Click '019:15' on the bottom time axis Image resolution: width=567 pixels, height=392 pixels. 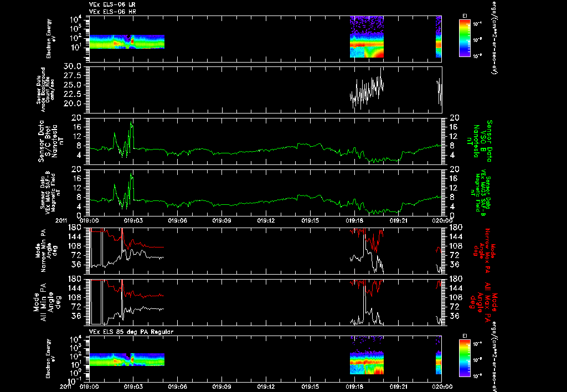310,386
